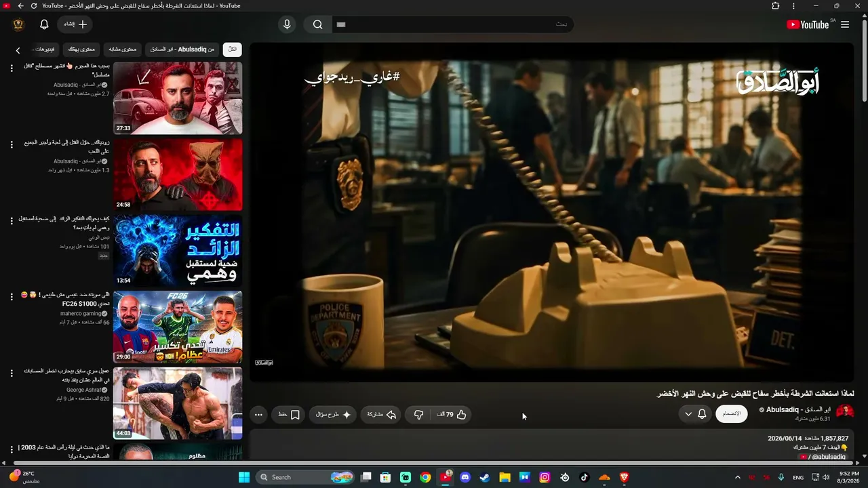
Task: Open the Abulsadiq channel avatar
Action: tap(844, 412)
